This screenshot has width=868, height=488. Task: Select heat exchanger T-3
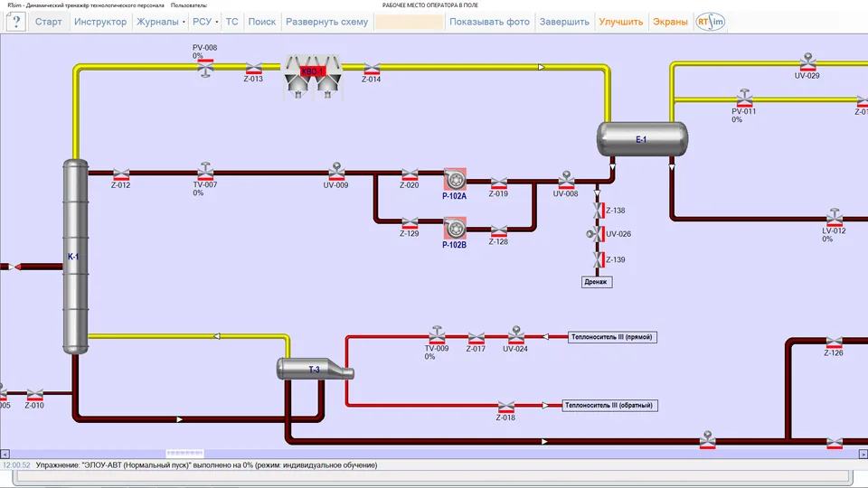(315, 369)
